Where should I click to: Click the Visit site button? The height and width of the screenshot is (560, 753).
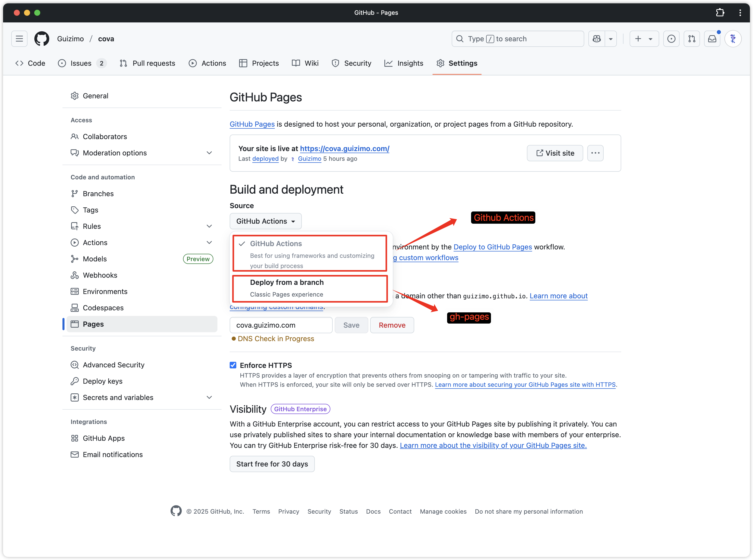[555, 153]
